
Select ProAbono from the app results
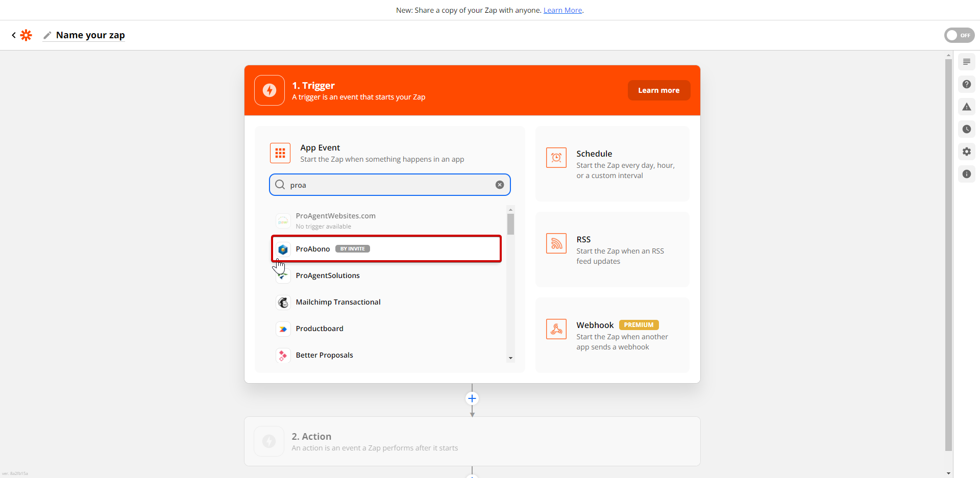click(x=386, y=249)
